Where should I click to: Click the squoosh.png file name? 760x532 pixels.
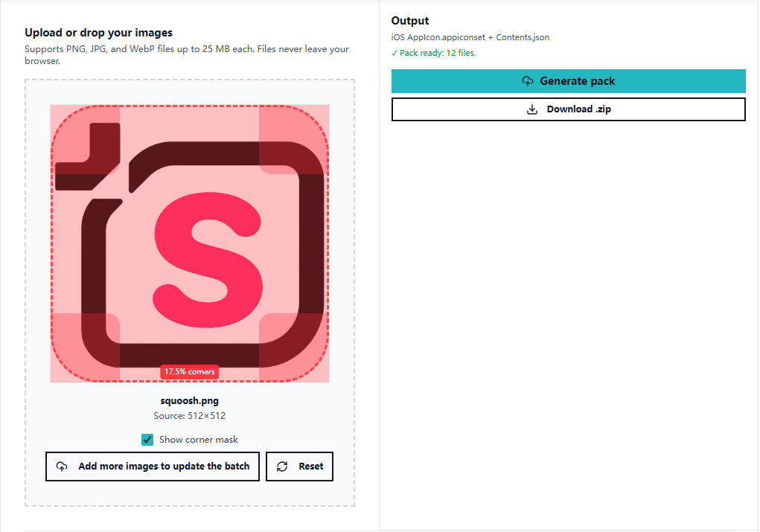pos(190,401)
